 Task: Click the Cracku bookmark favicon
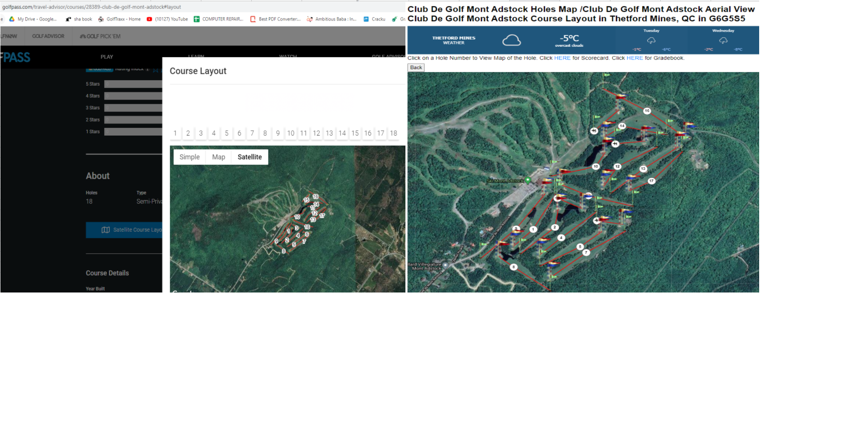click(x=366, y=19)
